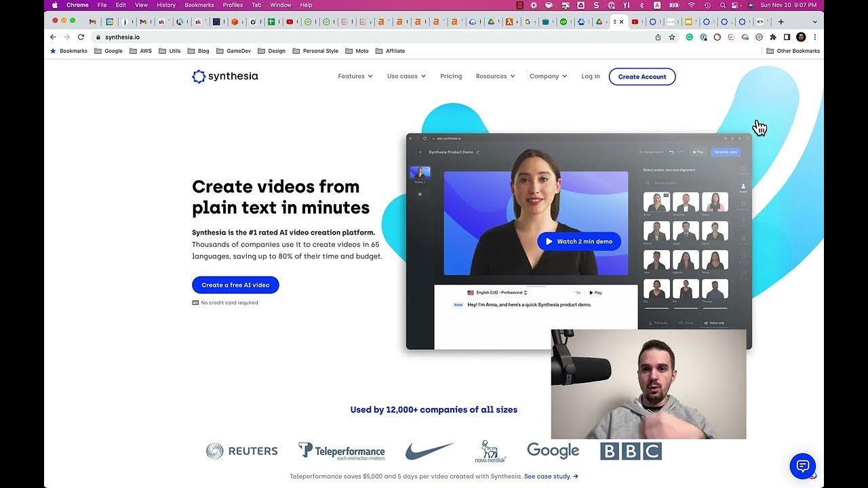Click the share icon in the address bar
This screenshot has height=488, width=868.
tap(658, 37)
